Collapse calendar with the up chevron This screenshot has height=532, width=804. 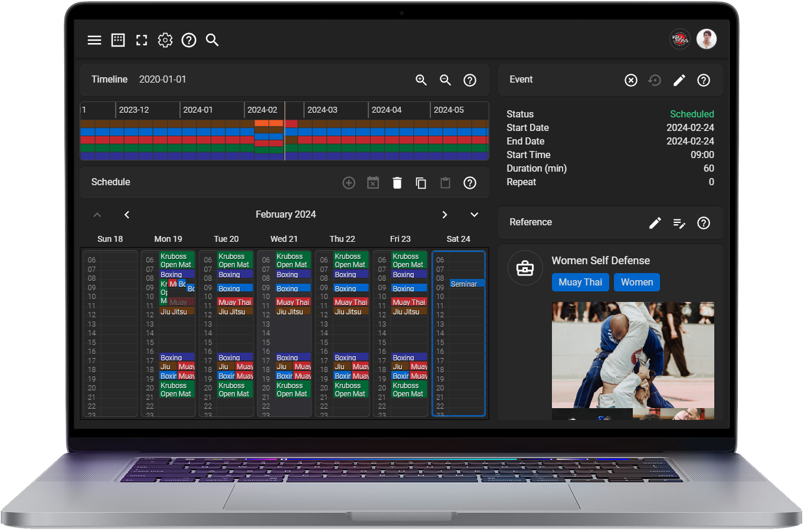(97, 215)
